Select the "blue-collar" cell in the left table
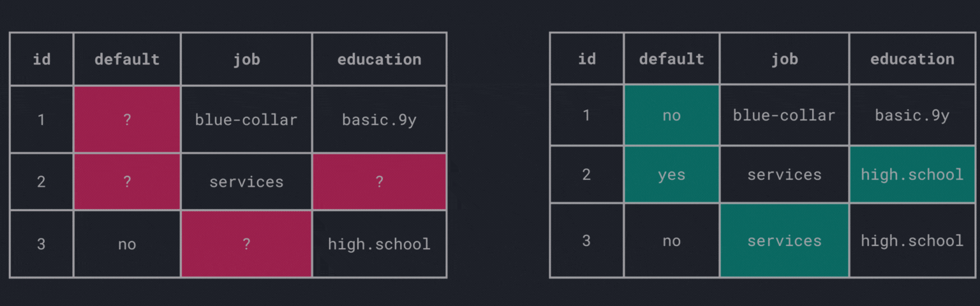 point(246,120)
